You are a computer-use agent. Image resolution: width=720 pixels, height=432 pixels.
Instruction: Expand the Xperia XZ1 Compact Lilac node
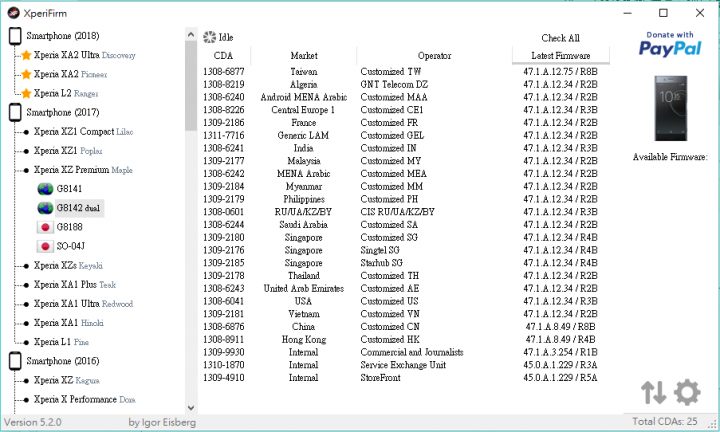click(x=26, y=132)
